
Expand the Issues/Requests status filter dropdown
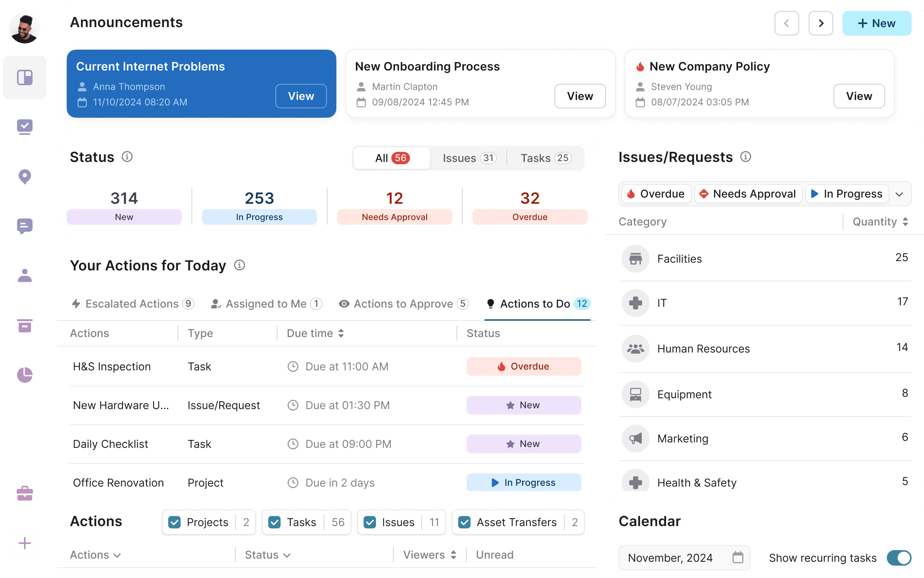coord(900,194)
